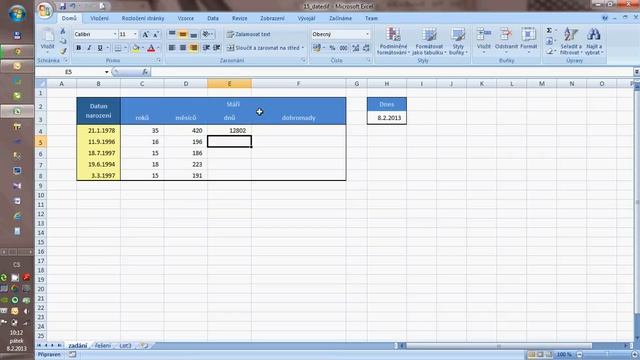This screenshot has height=360, width=640.
Task: Toggle top vertical alignment
Action: click(x=172, y=34)
